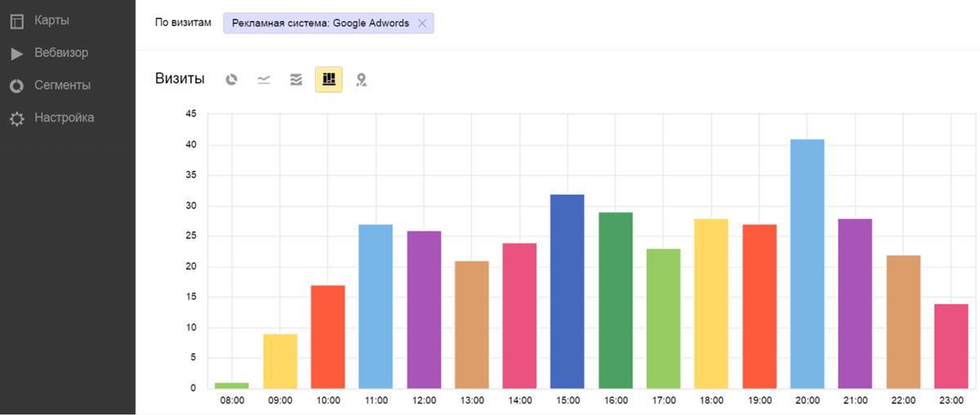Screen dimensions: 980x415
Task: Click the Вебвизор play icon
Action: 16,54
